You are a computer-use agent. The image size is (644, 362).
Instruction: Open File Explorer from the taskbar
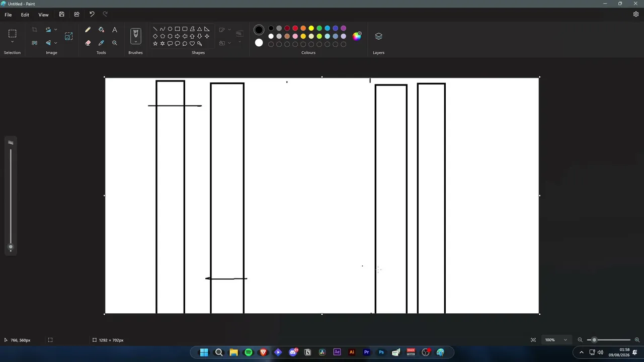[x=233, y=352]
